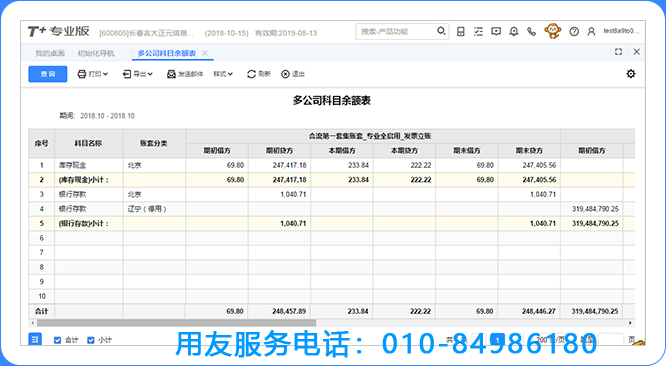This screenshot has width=666, height=366.
Task: Click the 本期借方 column header
Action: coord(342,151)
